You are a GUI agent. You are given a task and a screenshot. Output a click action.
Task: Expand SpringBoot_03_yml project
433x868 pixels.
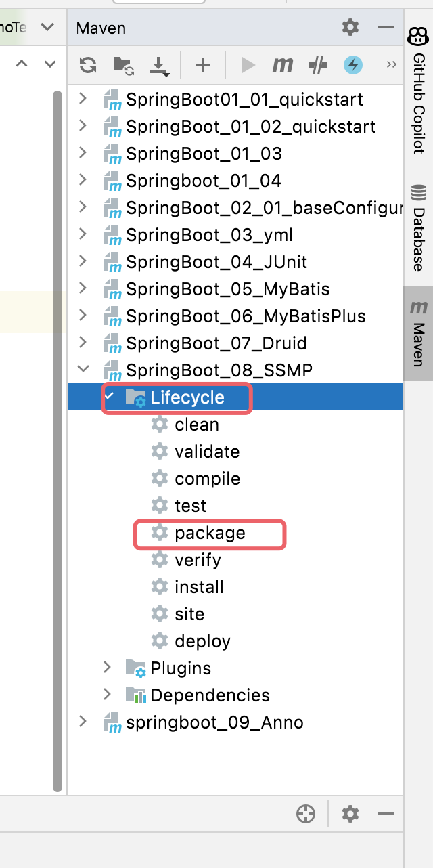tap(83, 234)
